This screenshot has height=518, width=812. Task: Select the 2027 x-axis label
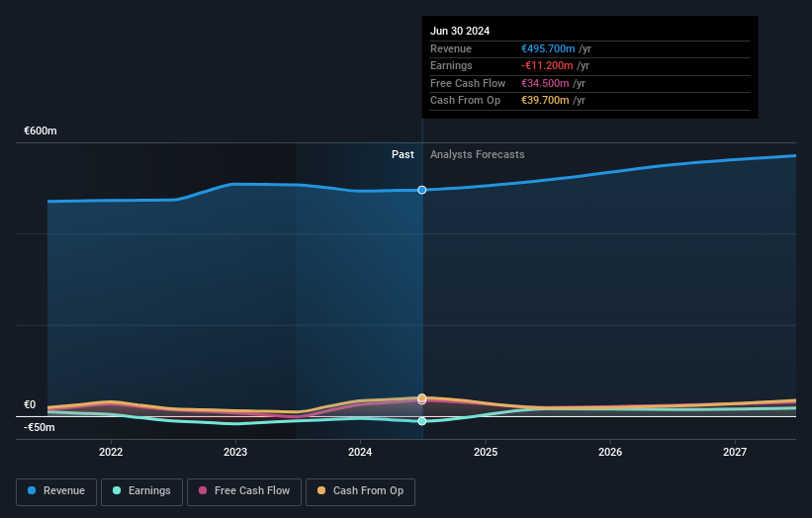pyautogui.click(x=734, y=453)
